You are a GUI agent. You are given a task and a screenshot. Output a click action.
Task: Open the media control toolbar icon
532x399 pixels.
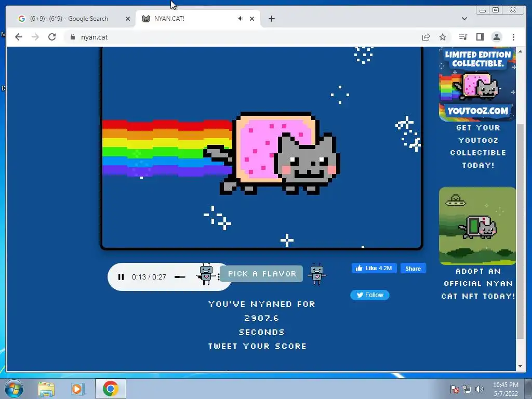click(x=463, y=37)
